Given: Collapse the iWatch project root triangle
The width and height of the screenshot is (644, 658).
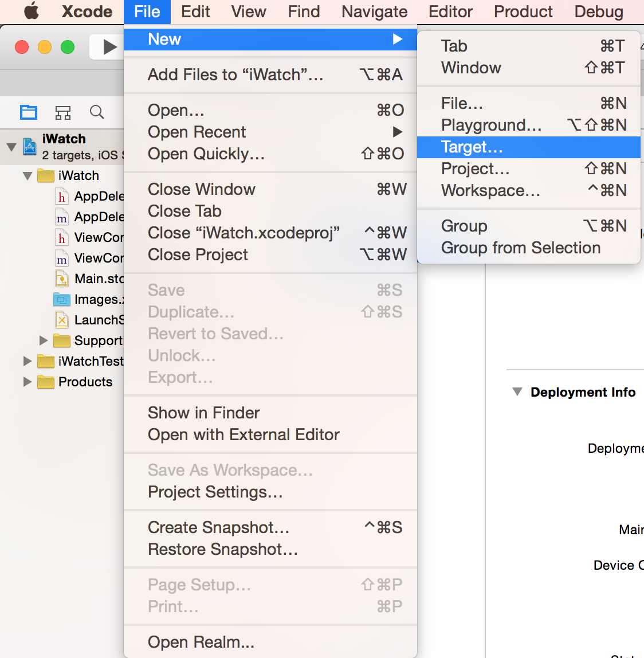Looking at the screenshot, I should [12, 147].
